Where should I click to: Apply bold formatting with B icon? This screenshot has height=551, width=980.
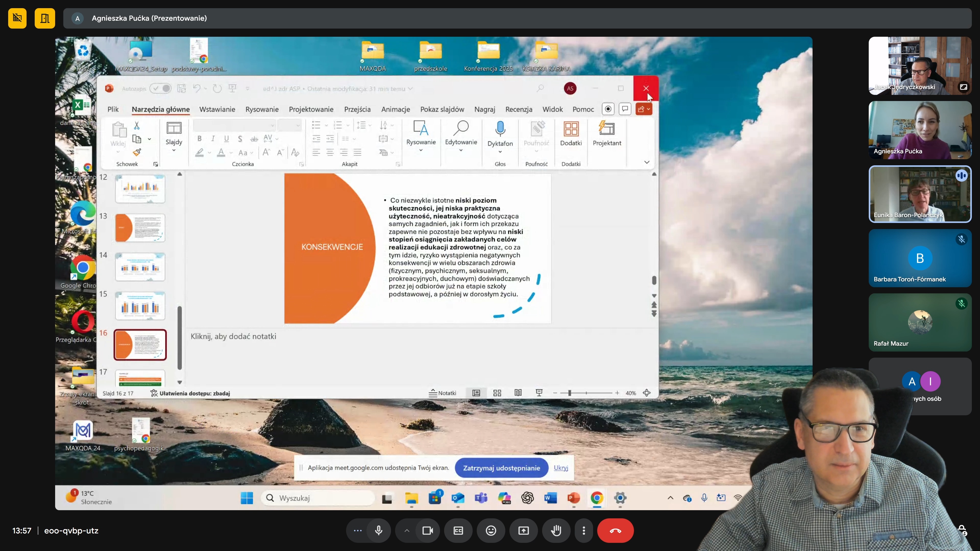(x=199, y=139)
